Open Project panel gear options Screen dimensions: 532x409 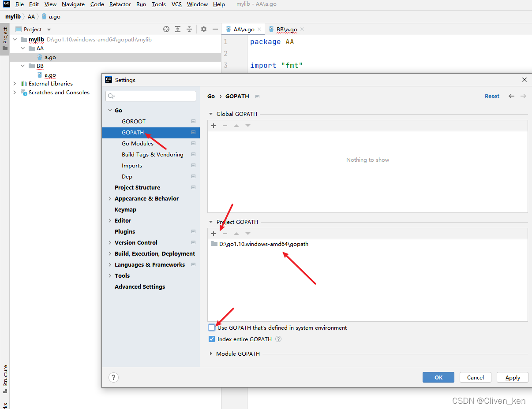[203, 29]
